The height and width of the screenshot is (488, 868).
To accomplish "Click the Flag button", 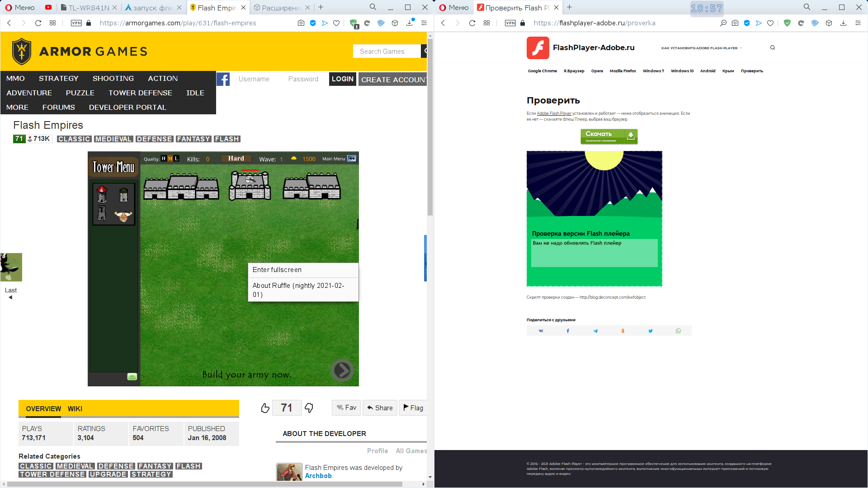I will coord(413,408).
